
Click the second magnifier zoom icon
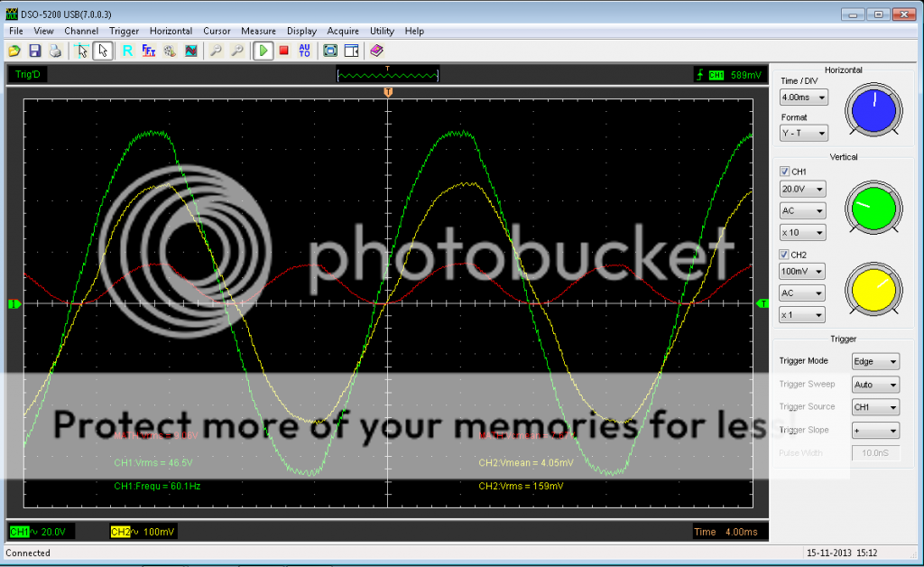click(237, 51)
